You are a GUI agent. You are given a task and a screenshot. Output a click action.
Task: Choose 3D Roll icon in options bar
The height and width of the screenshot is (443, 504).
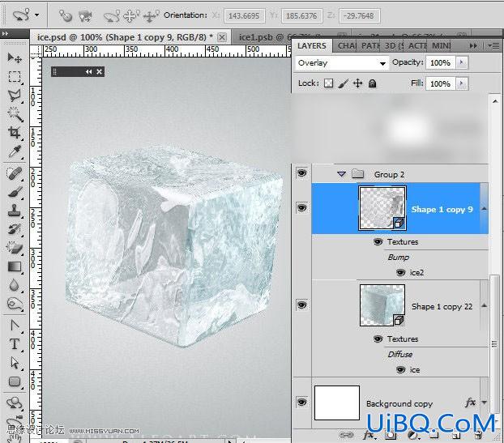(x=112, y=15)
